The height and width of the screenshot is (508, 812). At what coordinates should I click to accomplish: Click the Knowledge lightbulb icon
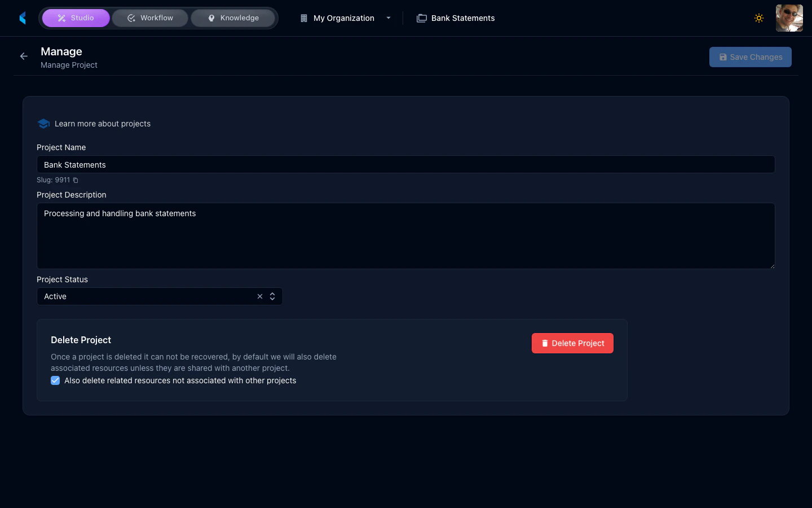tap(211, 17)
